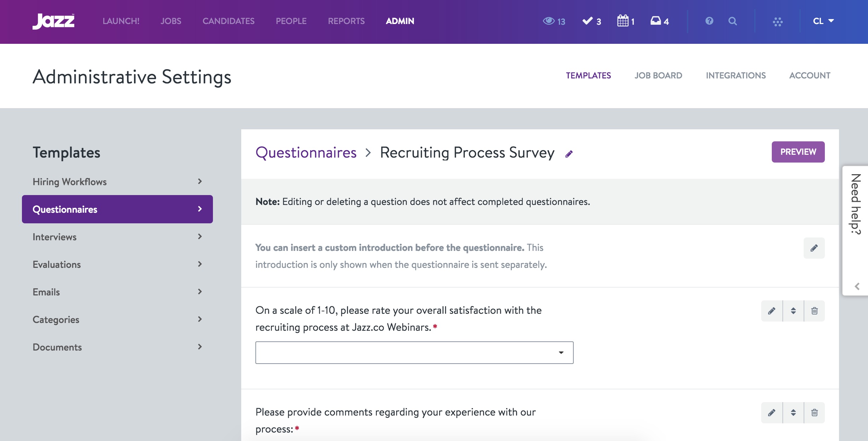Delete the comments question
Screen dimensions: 868x441
[815, 413]
